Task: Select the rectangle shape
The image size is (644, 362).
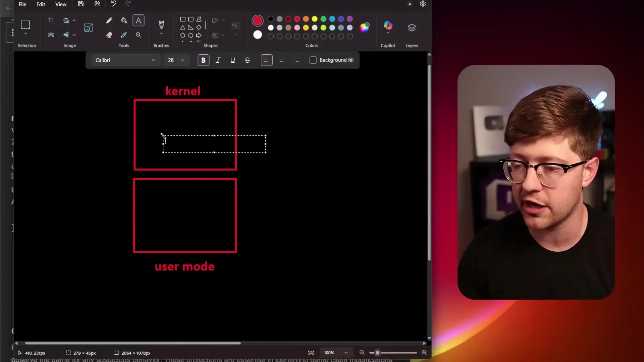Action: click(x=182, y=19)
